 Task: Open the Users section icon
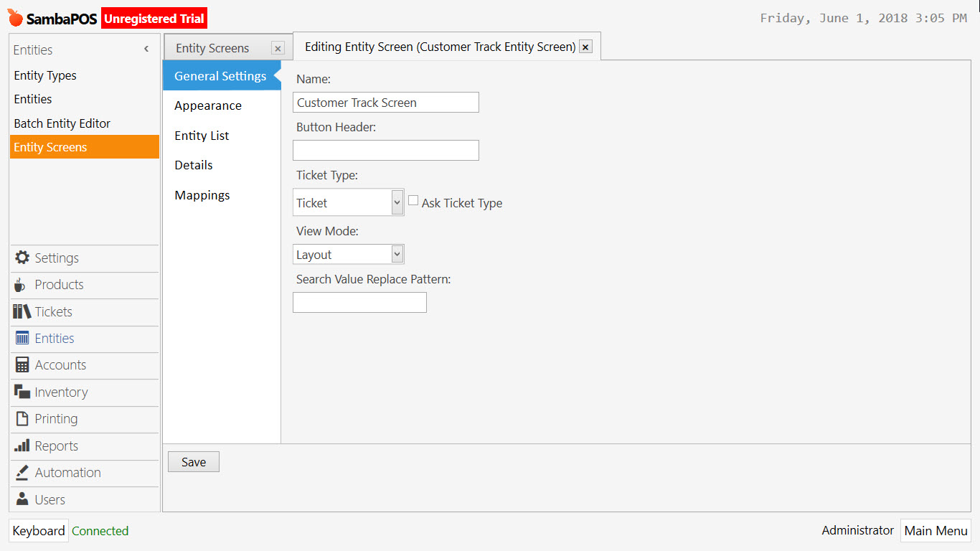21,499
